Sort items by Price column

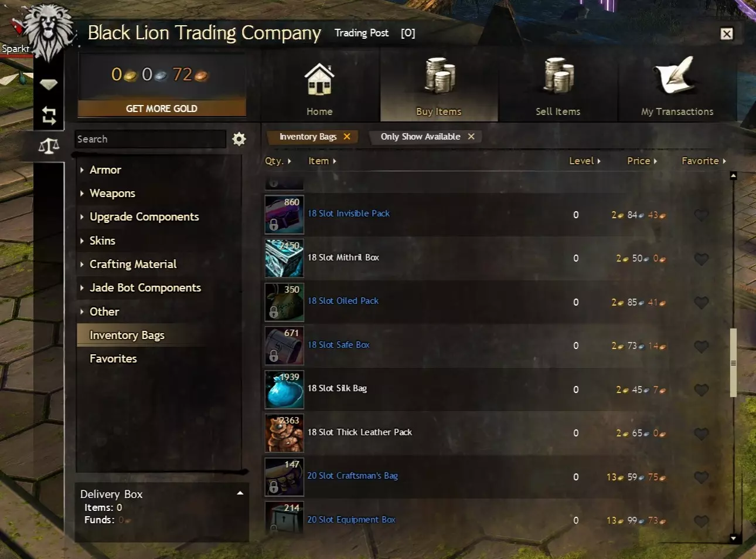coord(642,161)
